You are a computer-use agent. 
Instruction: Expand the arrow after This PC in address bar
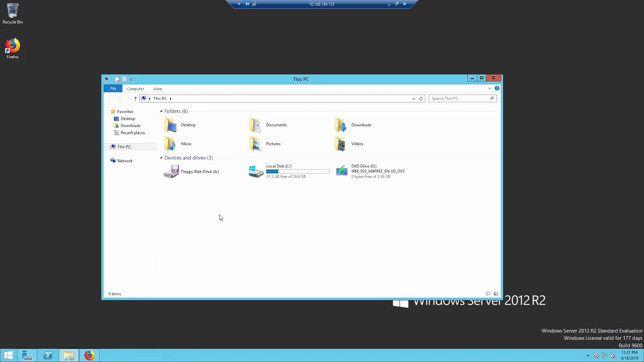click(171, 99)
